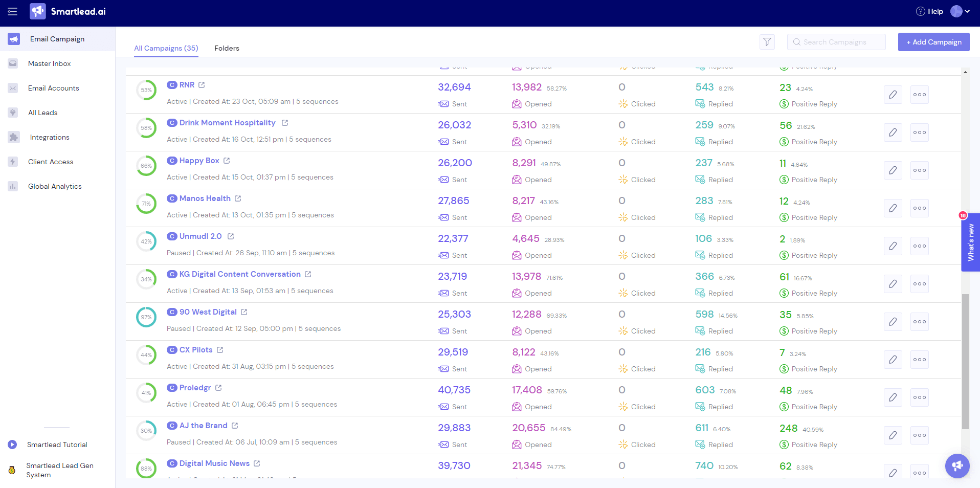Open three-dot menu for Manos Health campaign
The height and width of the screenshot is (488, 980).
919,208
